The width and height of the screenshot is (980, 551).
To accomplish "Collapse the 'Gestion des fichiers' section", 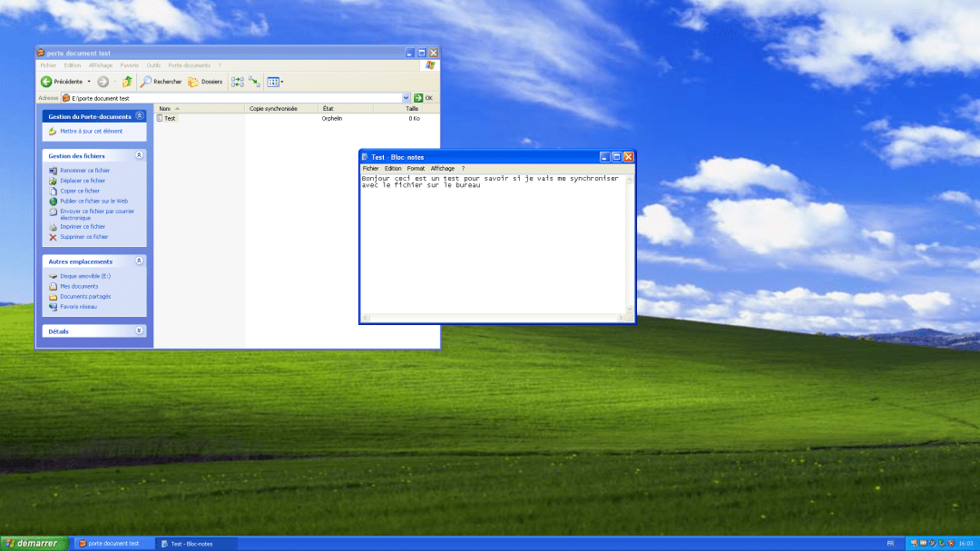I will (139, 155).
